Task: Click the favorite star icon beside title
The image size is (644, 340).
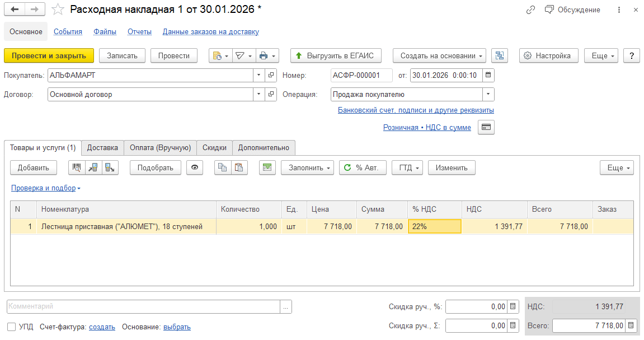Action: [x=58, y=10]
